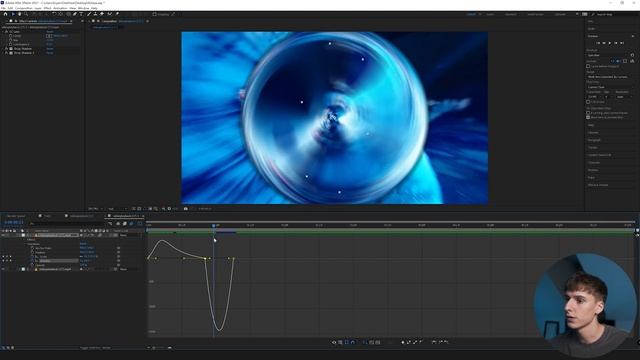Open the Play From dropdown in Preview panel

[611, 87]
